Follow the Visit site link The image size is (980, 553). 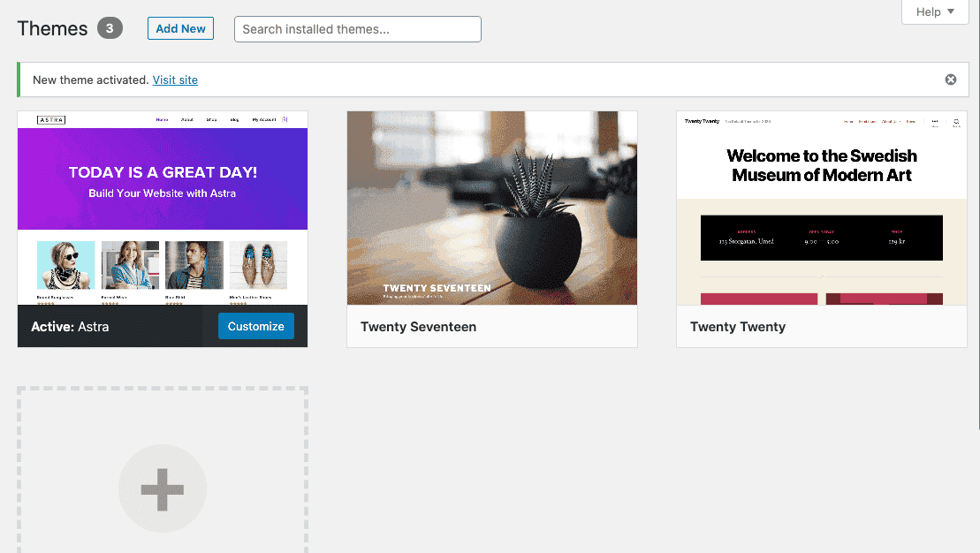tap(175, 80)
